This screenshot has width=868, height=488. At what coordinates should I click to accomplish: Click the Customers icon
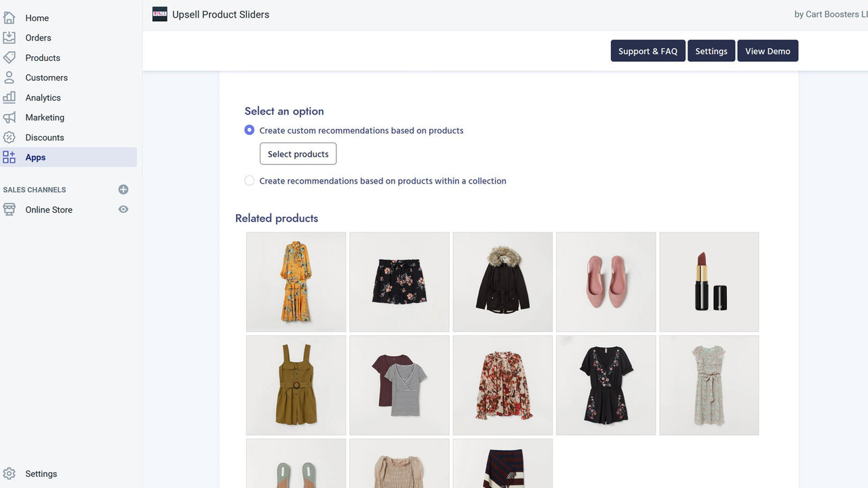9,77
